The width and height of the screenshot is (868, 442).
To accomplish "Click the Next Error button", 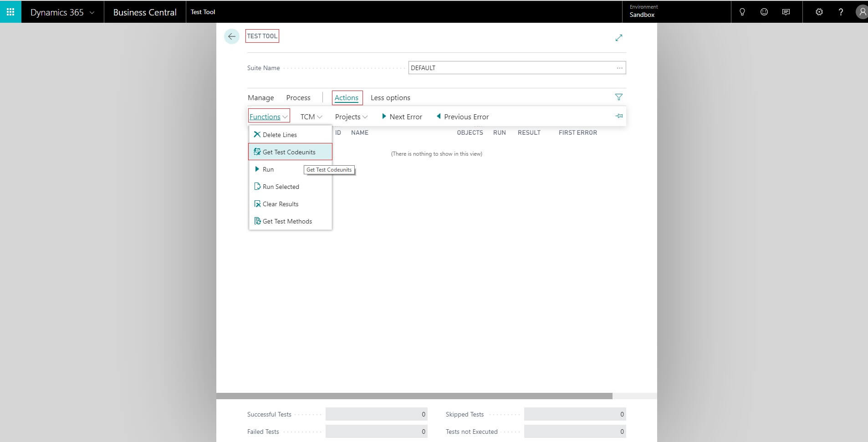I will [x=402, y=117].
